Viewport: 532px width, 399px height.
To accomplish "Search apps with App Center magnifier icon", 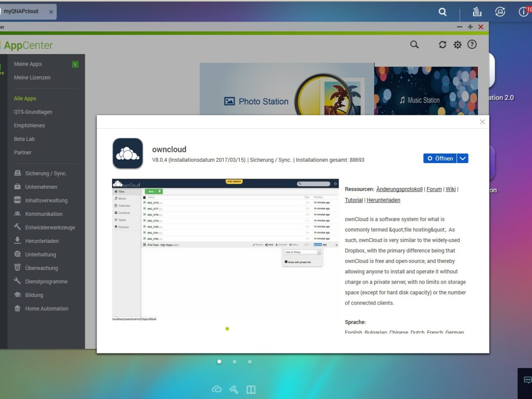I will (414, 44).
